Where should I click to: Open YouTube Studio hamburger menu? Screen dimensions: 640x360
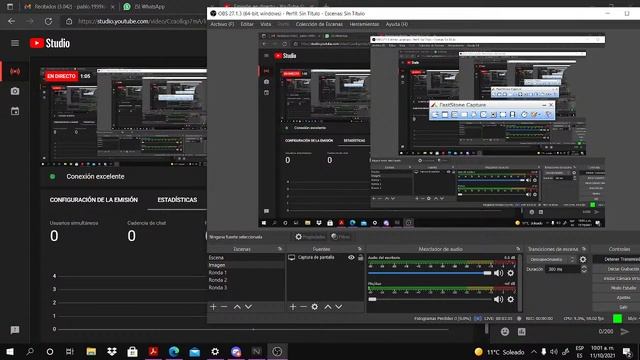[15, 43]
